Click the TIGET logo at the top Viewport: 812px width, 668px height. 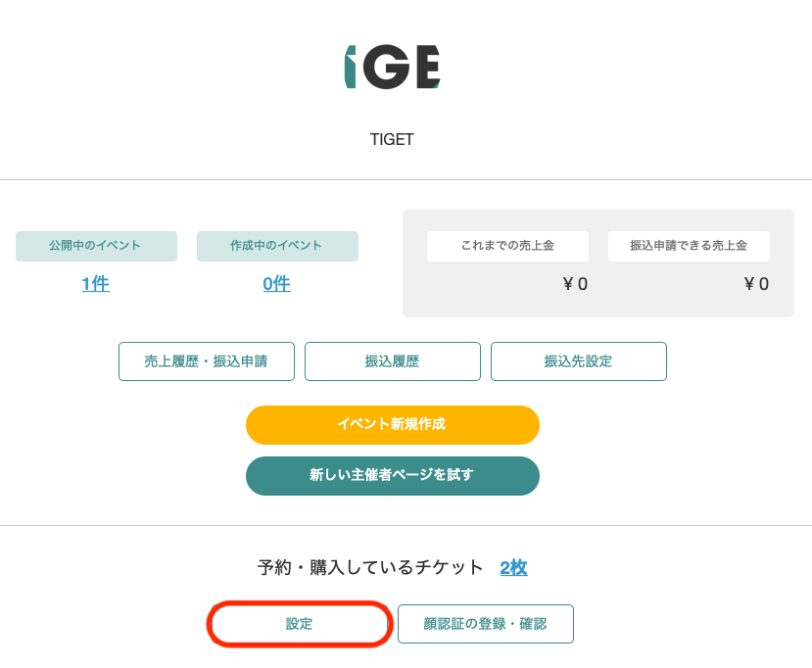click(x=392, y=66)
